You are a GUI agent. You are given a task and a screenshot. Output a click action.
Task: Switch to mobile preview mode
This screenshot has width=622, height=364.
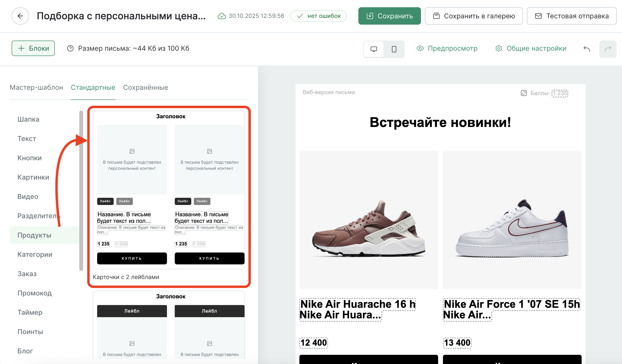393,49
